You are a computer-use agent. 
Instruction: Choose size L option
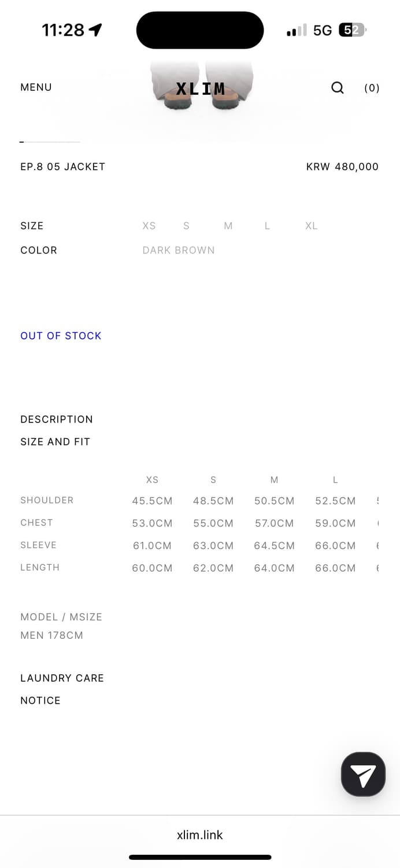point(267,226)
